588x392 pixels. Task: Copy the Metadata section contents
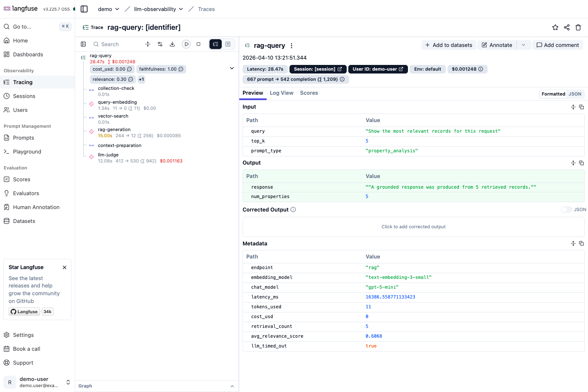(x=581, y=243)
